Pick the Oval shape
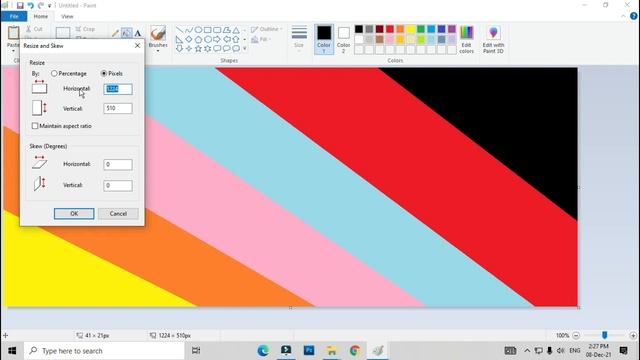Viewport: 640px width, 360px height. 198,30
